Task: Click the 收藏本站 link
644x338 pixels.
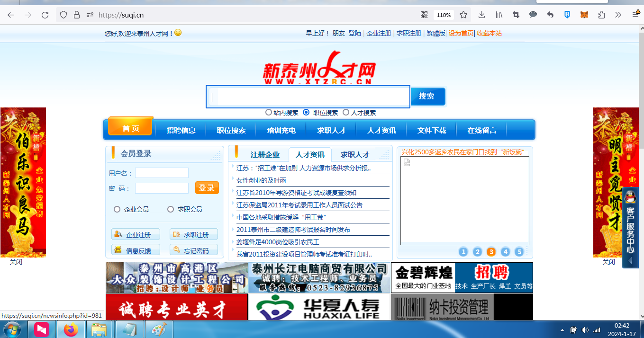Action: tap(490, 33)
